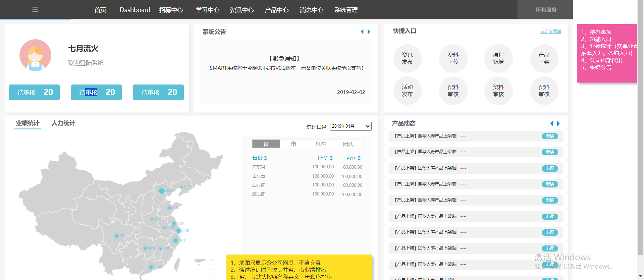
Task: Click the pink sticky note
Action: [x=607, y=53]
